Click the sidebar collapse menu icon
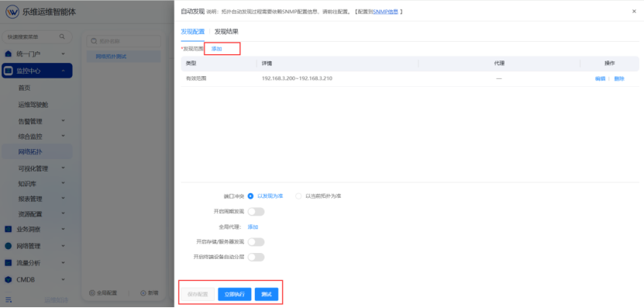Viewport: 644px width, 308px height. 9,299
